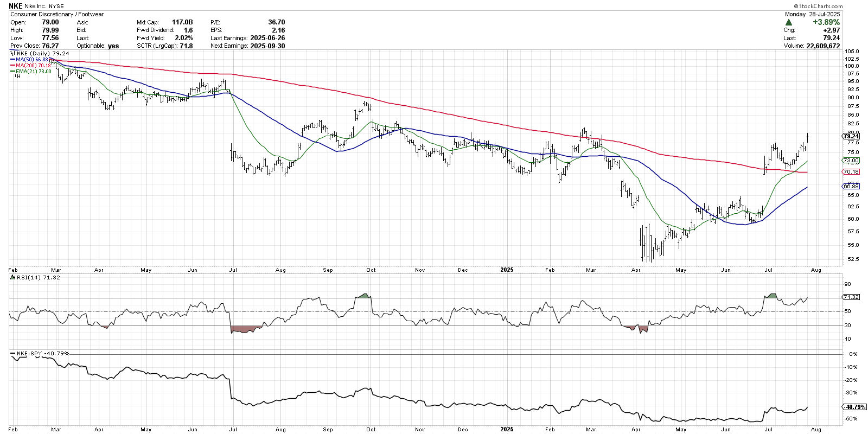Click the blue 66.88 MA(50) price tag

(x=851, y=186)
